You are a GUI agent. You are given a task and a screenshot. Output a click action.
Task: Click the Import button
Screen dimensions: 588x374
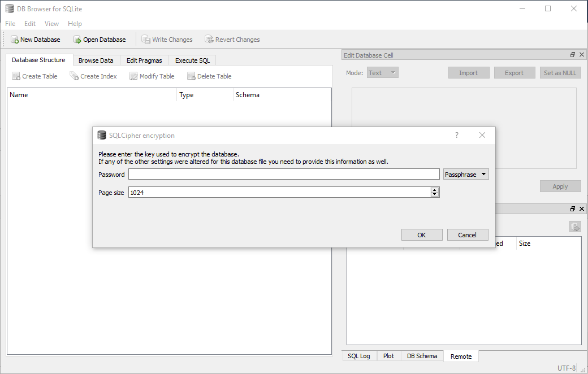469,73
